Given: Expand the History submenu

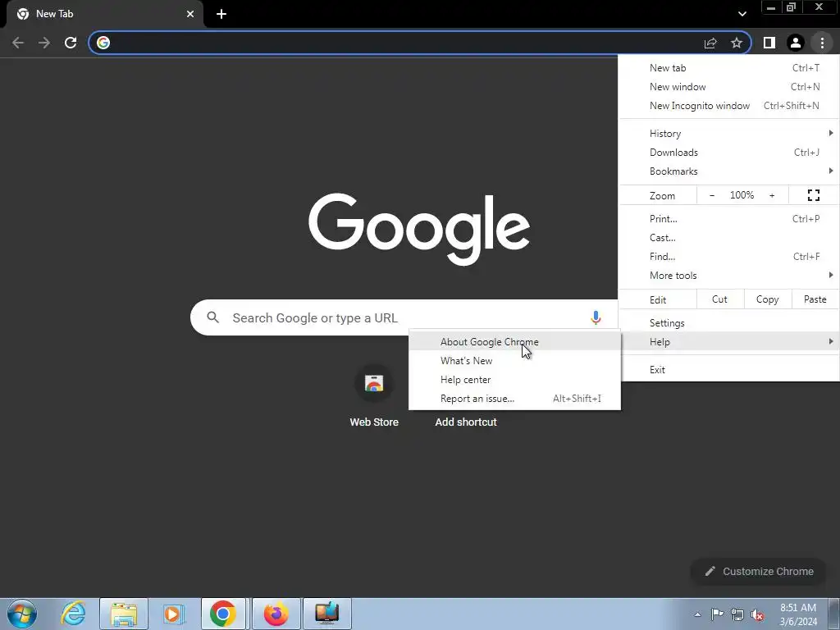Looking at the screenshot, I should tap(729, 134).
